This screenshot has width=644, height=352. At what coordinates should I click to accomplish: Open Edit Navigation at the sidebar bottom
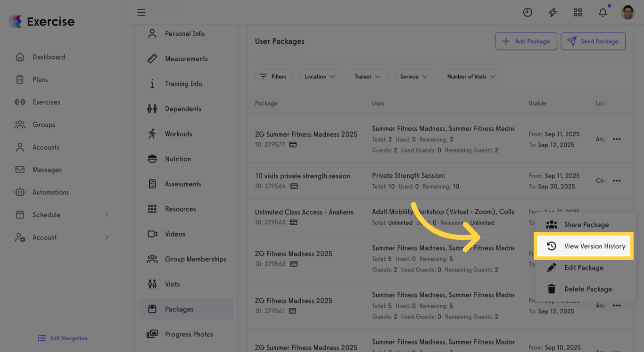[x=62, y=338]
